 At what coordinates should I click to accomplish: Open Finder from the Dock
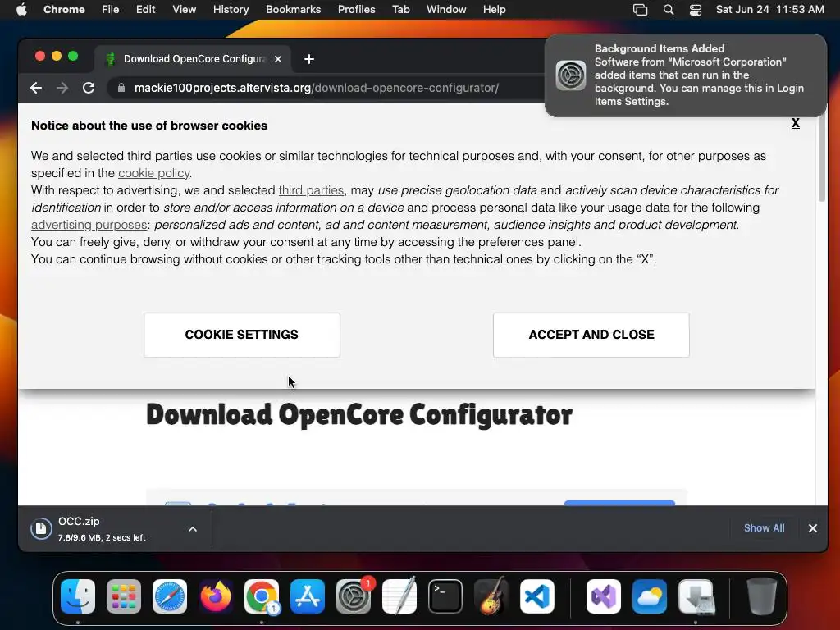78,596
